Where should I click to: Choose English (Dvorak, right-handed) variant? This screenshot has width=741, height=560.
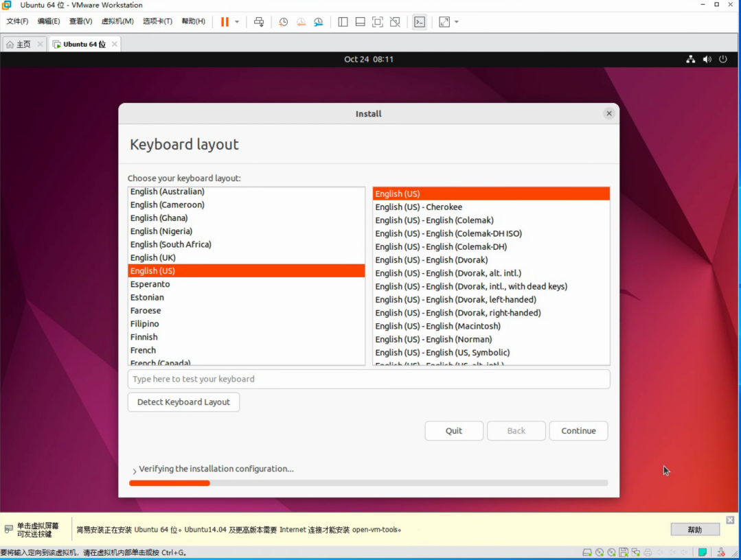491,312
